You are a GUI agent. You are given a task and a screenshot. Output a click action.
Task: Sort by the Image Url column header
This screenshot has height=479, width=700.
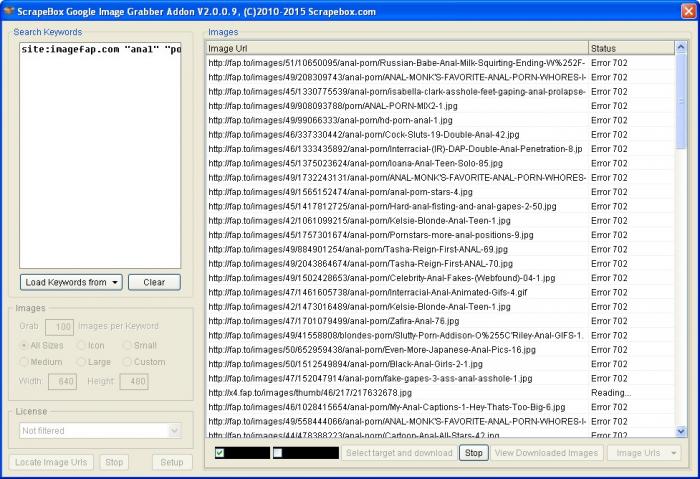397,48
